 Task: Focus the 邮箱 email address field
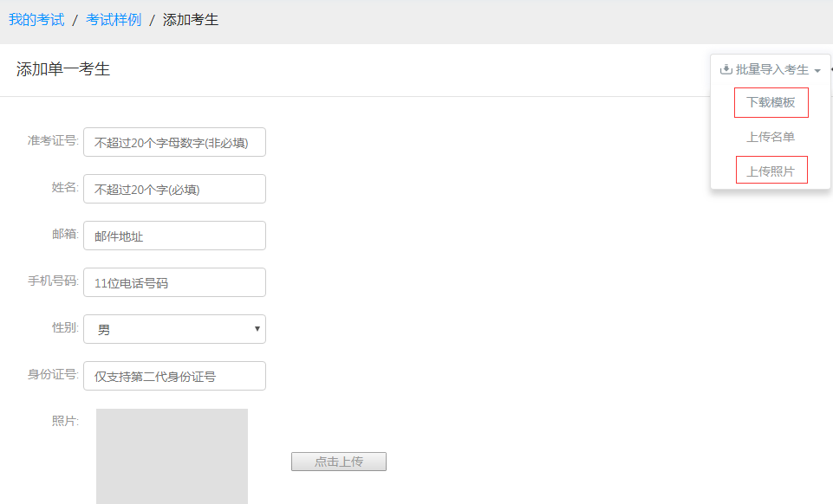(174, 236)
